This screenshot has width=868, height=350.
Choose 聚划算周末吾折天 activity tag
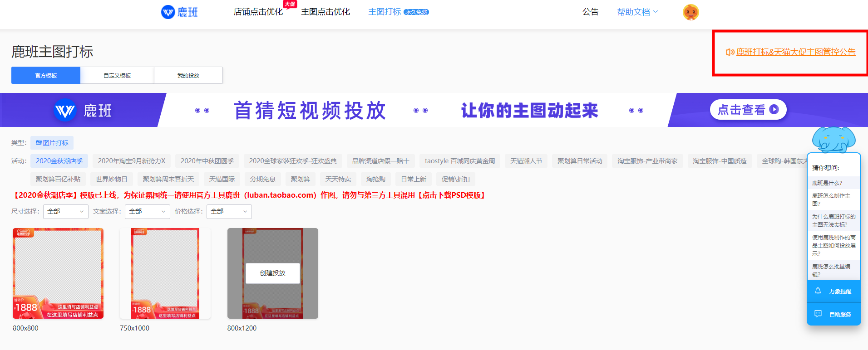168,179
